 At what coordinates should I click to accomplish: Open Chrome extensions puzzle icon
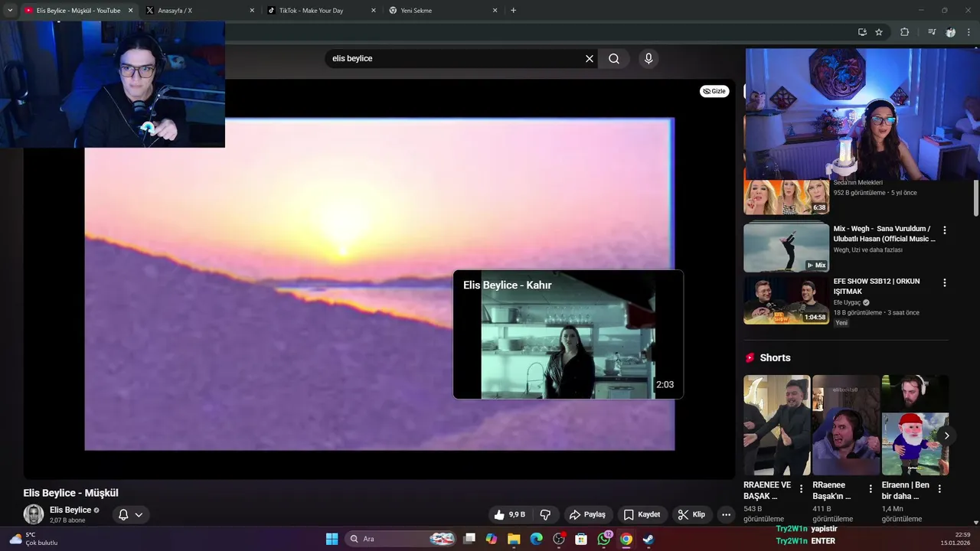pos(904,32)
